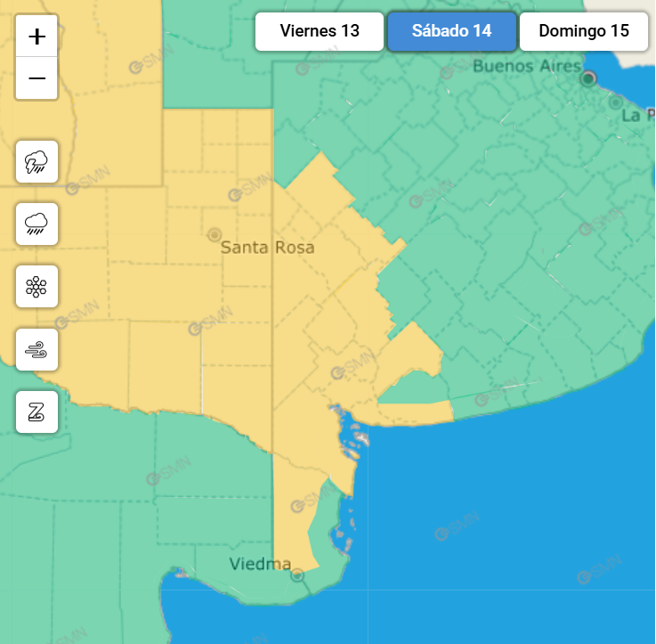
Task: Click the Santa Rosa map label
Action: 267,248
